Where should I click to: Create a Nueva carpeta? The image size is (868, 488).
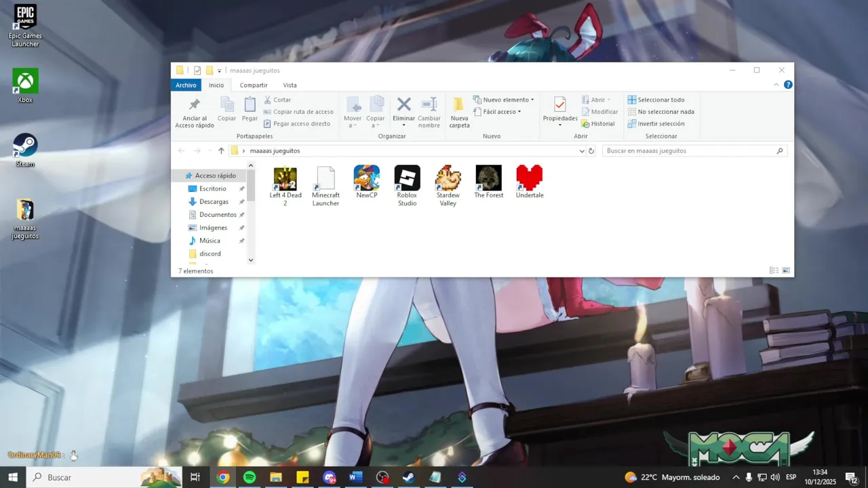click(x=459, y=112)
